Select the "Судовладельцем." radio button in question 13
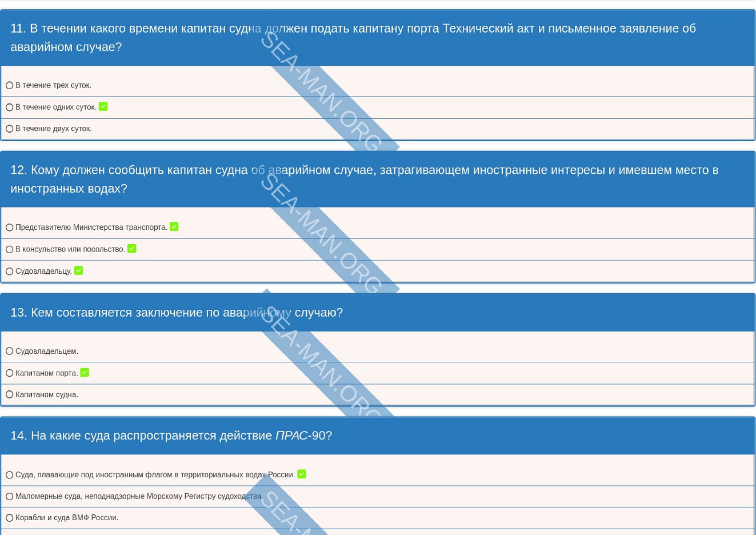Screen dimensions: 756x535 tap(9, 351)
